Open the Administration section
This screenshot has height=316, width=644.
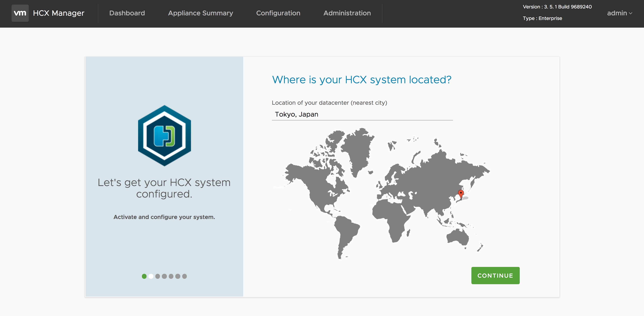click(347, 13)
